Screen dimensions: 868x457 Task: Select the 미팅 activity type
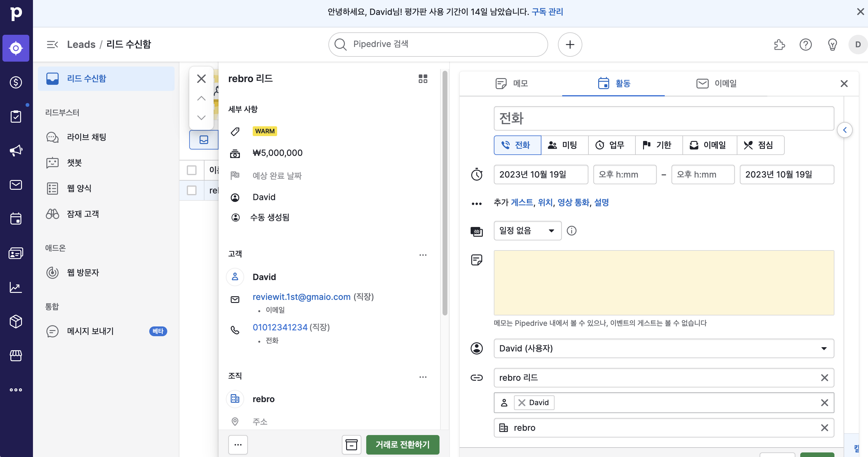click(x=564, y=145)
